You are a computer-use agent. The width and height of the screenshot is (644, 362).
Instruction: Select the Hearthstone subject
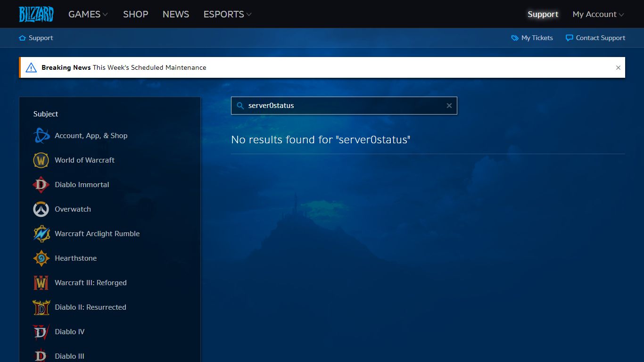75,258
